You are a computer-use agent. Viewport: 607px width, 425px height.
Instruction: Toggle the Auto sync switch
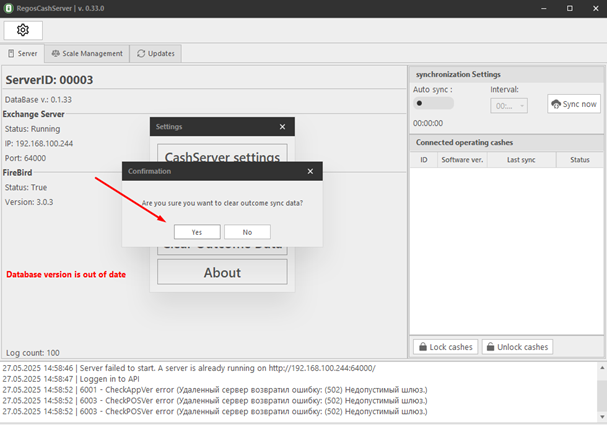pos(433,103)
